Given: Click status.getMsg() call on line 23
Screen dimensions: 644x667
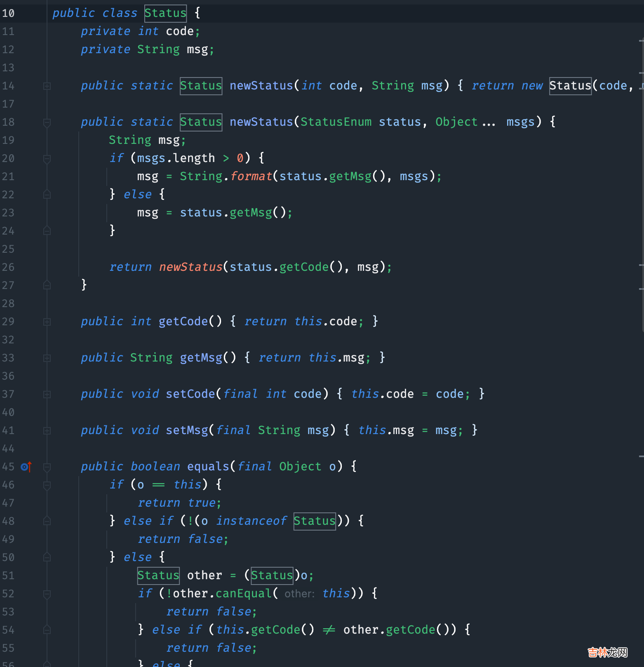Looking at the screenshot, I should pos(233,213).
